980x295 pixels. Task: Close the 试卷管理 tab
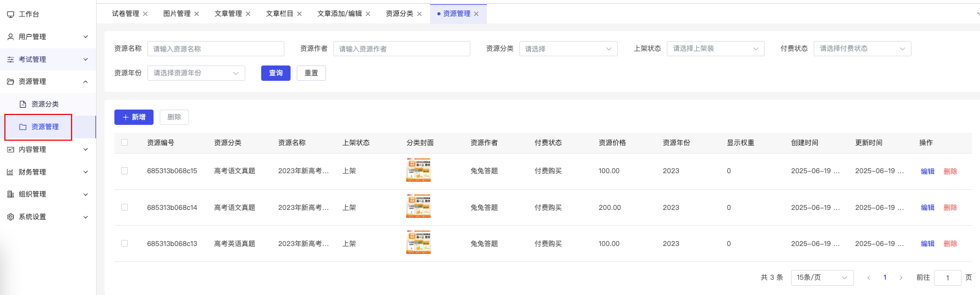tap(145, 13)
